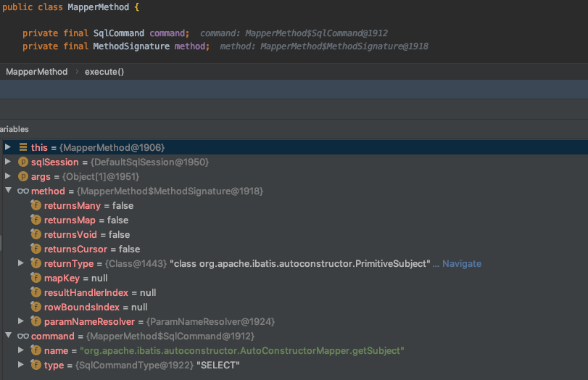
Task: Click the 'method' field name in code
Action: click(x=190, y=46)
